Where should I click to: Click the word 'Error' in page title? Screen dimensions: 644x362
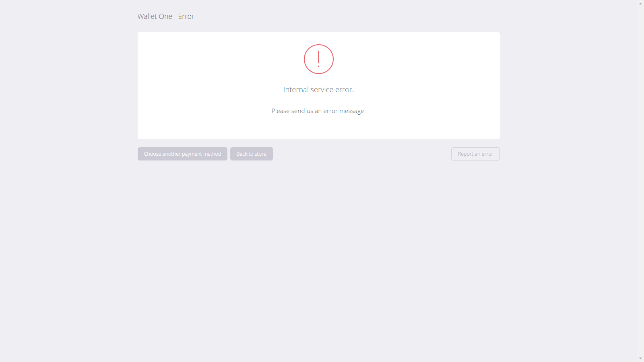tap(186, 16)
